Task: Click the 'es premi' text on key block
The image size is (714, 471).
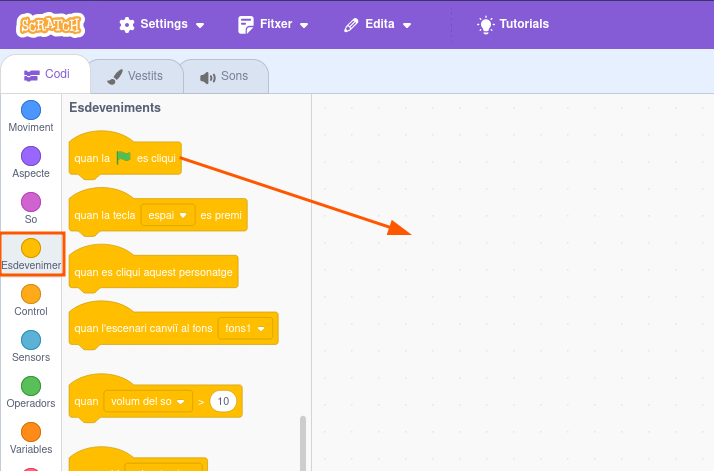Action: [x=221, y=215]
